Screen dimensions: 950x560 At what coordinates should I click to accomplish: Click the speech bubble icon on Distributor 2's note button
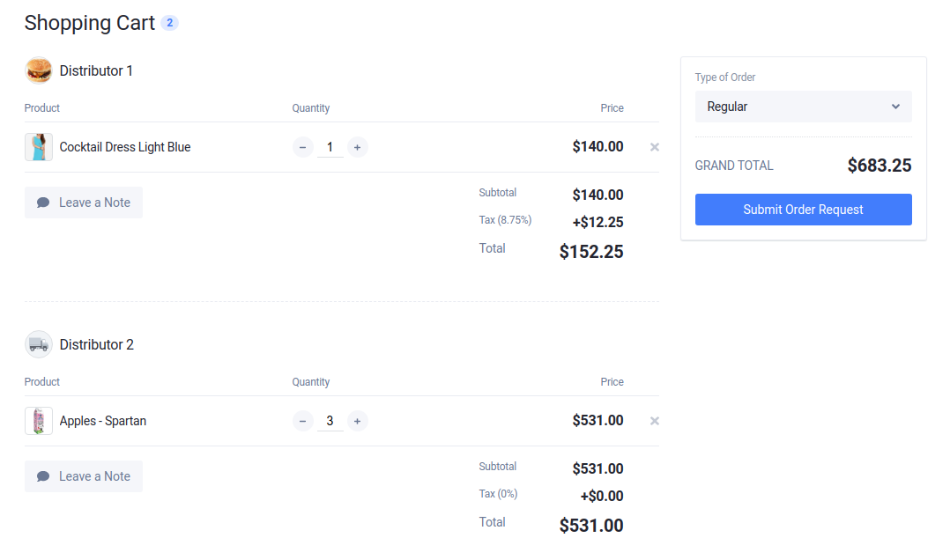tap(43, 475)
